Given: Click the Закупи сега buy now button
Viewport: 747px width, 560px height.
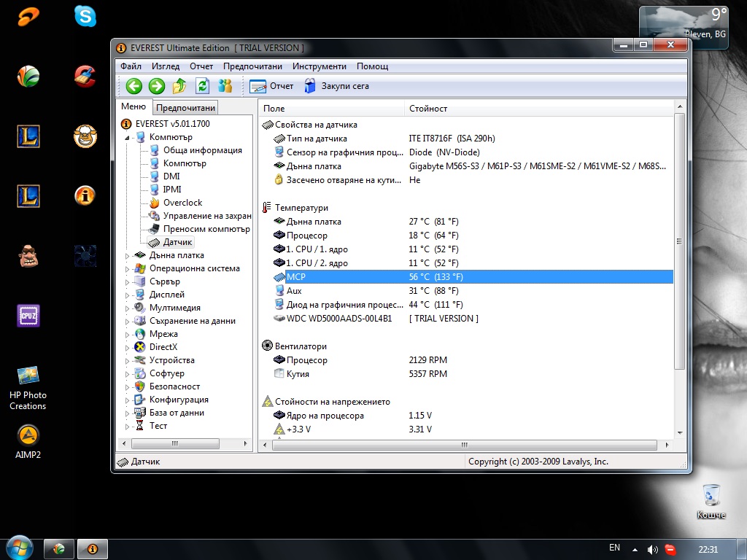Looking at the screenshot, I should coord(337,86).
